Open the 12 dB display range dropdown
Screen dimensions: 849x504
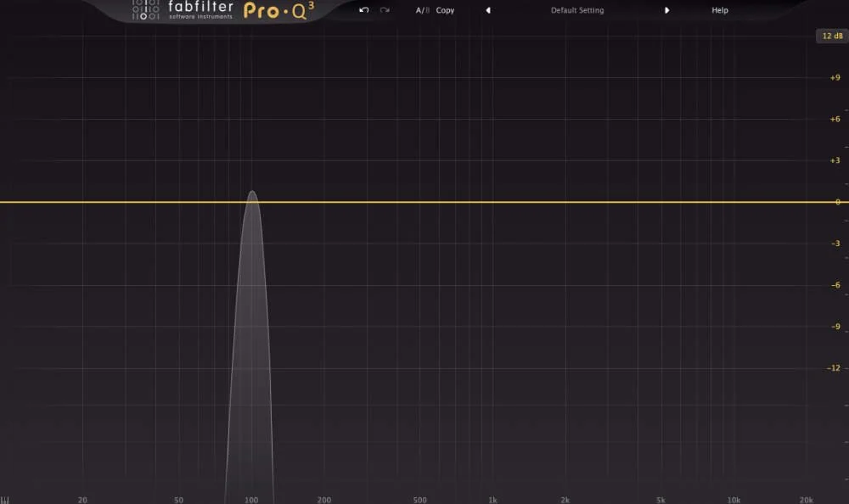click(x=832, y=36)
